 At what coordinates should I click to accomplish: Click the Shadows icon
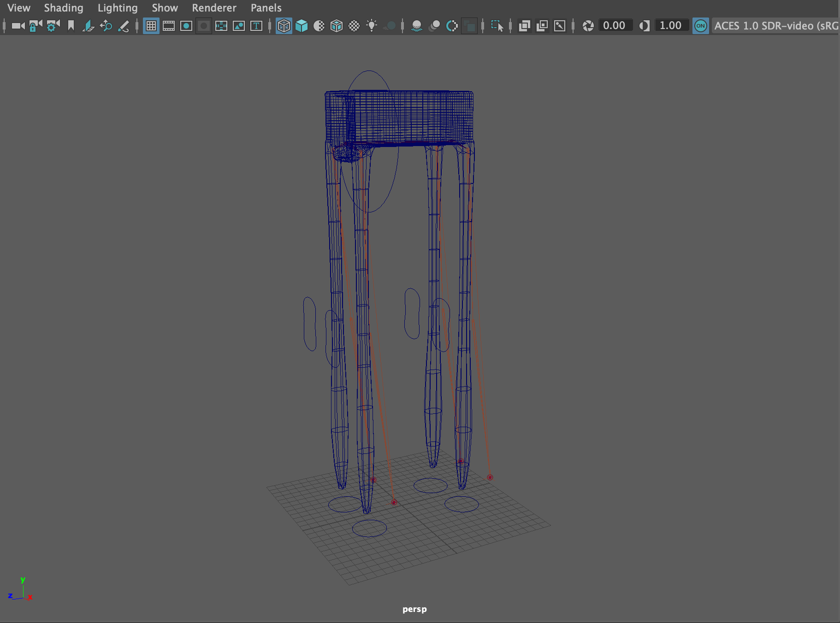coord(390,26)
